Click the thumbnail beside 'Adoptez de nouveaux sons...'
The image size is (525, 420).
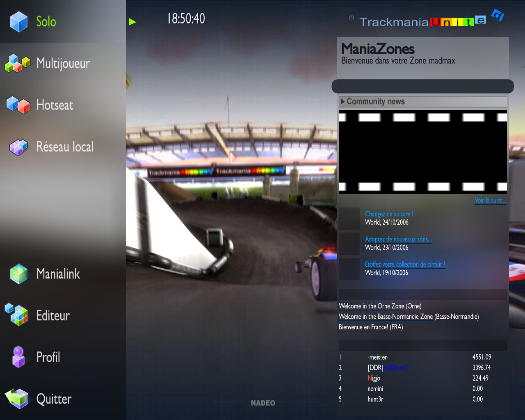click(x=349, y=244)
